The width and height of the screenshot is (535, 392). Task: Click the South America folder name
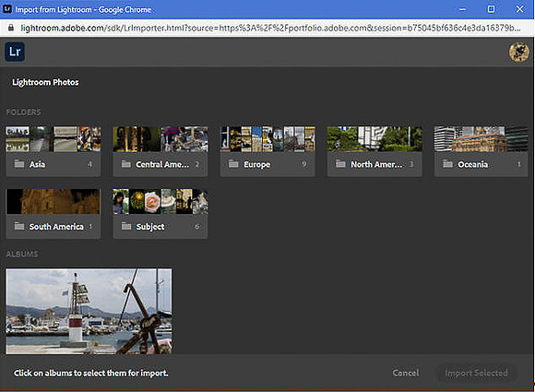coord(56,227)
